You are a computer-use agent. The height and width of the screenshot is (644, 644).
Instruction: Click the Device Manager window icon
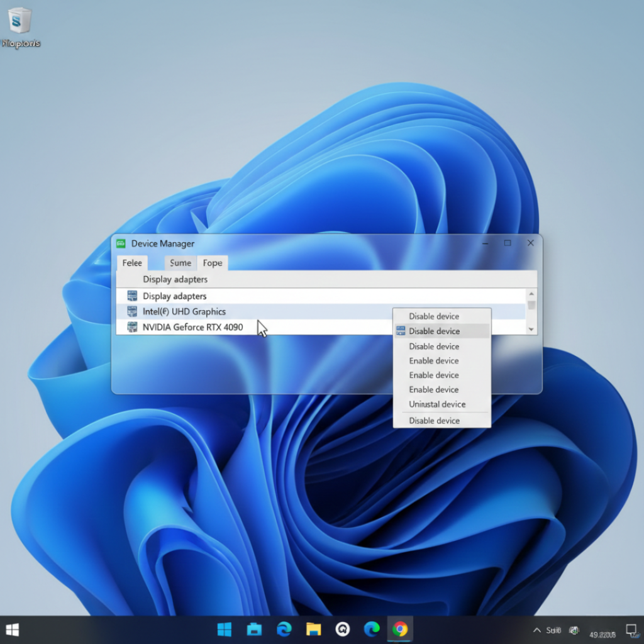(121, 243)
